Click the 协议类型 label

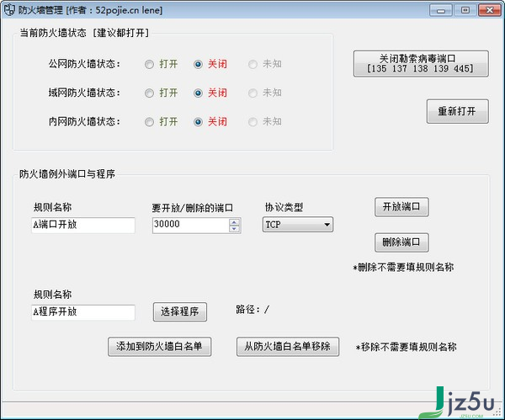[284, 207]
